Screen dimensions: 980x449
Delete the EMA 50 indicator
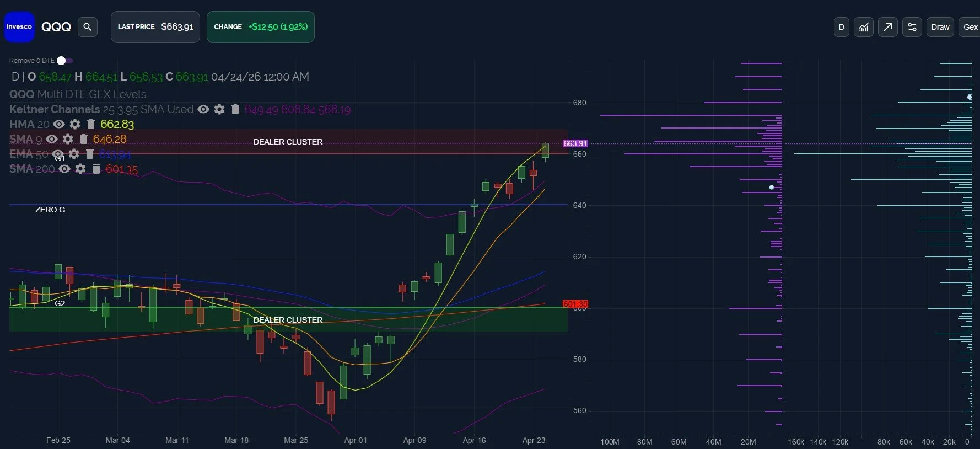click(x=90, y=154)
